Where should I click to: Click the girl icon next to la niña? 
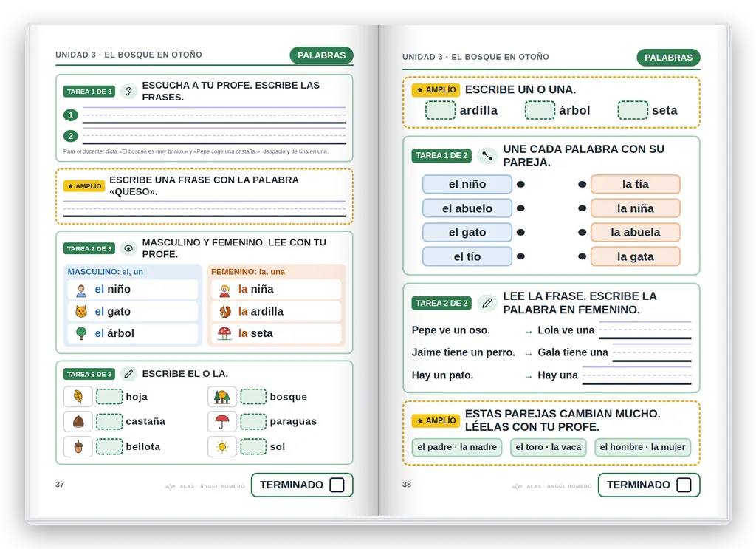(224, 290)
